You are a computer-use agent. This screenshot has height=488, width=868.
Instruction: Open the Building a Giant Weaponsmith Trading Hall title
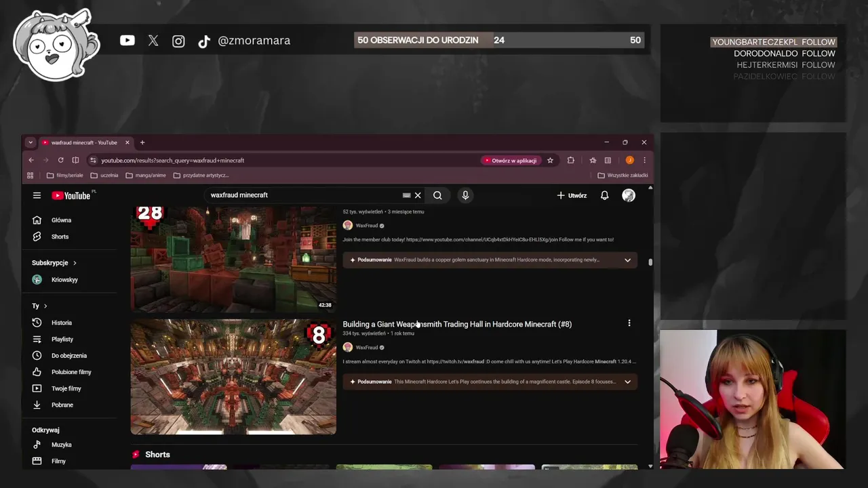pos(457,324)
